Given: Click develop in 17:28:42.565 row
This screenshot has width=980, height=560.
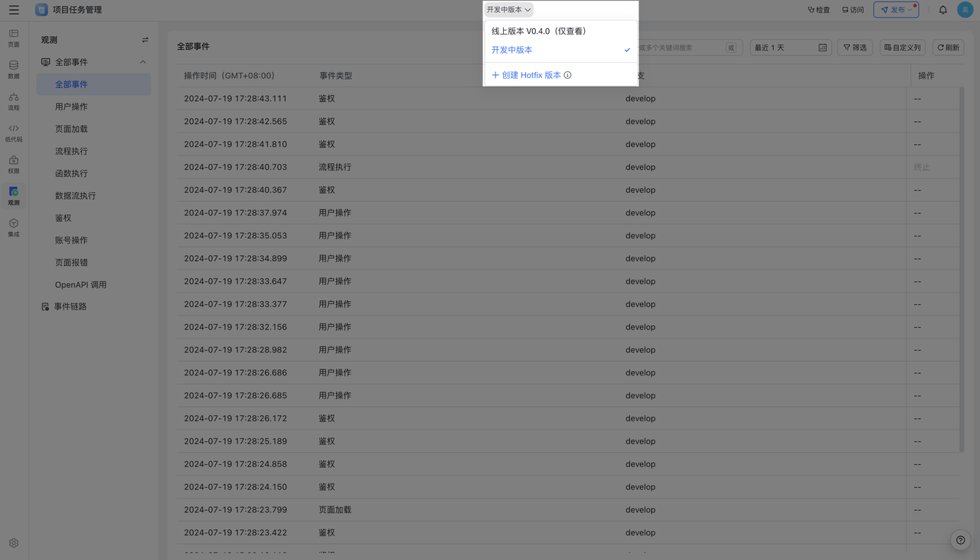Looking at the screenshot, I should (x=640, y=122).
